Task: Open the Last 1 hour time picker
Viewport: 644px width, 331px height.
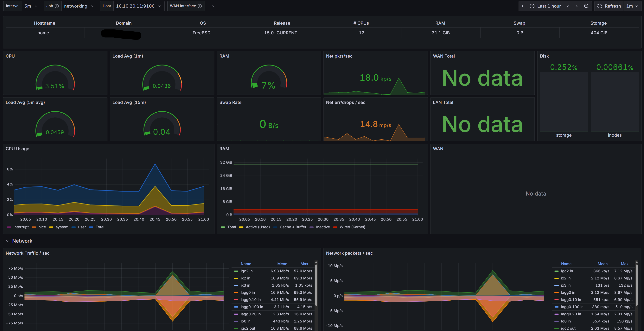Action: click(x=549, y=6)
